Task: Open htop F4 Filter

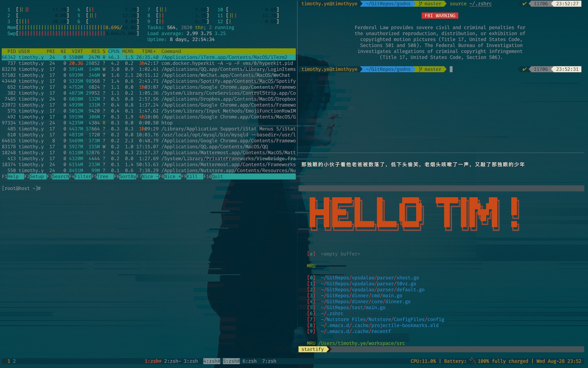Action: pyautogui.click(x=80, y=177)
